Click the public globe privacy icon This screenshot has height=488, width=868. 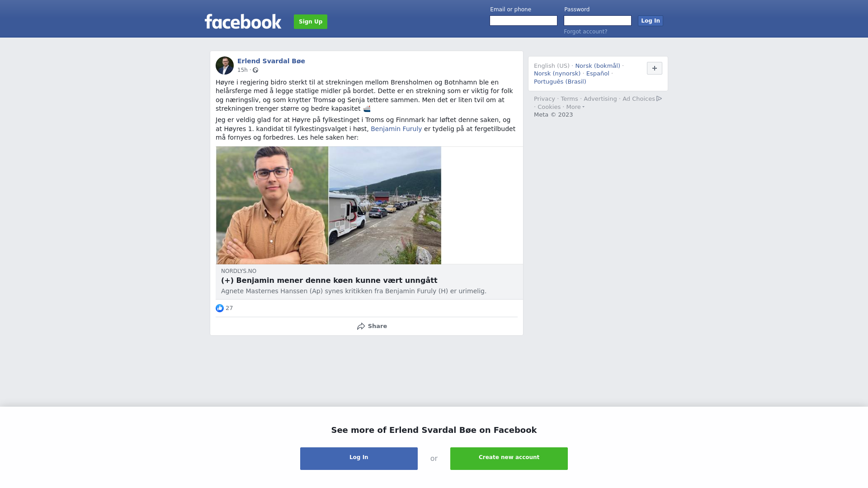[255, 70]
